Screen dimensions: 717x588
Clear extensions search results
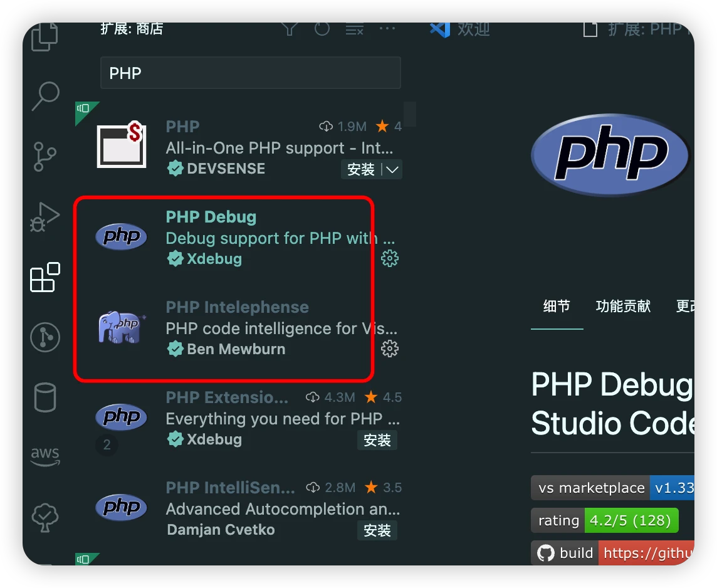pyautogui.click(x=354, y=29)
